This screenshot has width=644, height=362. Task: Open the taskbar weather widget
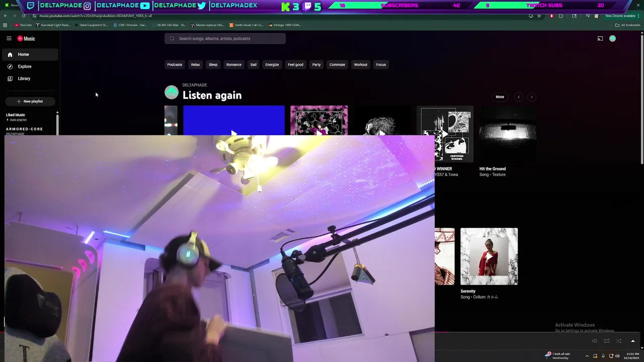(x=557, y=355)
